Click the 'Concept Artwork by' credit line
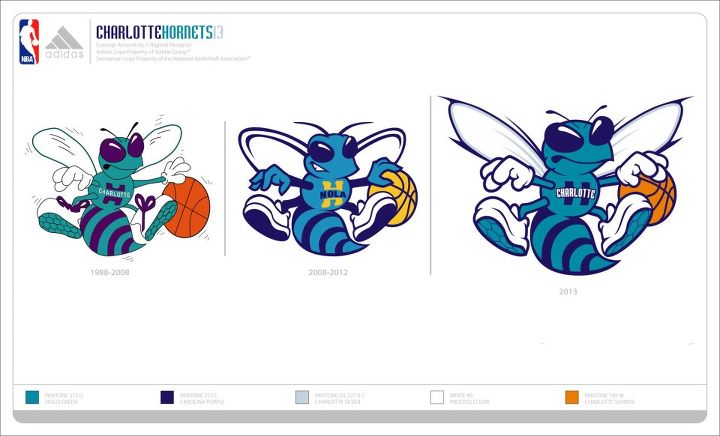 [144, 45]
